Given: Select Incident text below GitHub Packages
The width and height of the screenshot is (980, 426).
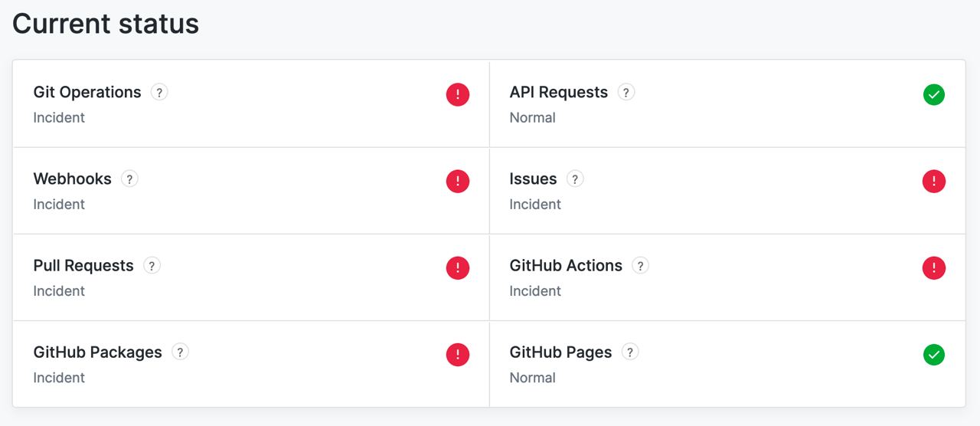Looking at the screenshot, I should pos(59,377).
